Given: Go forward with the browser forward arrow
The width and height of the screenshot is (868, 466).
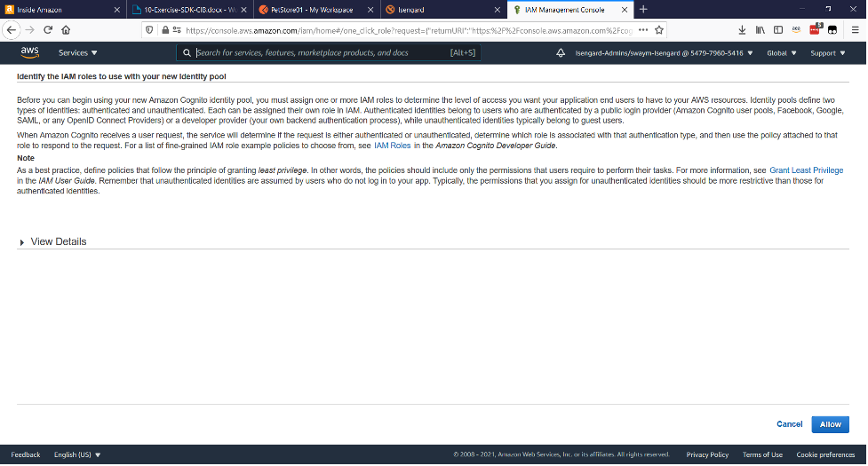Looking at the screenshot, I should (x=30, y=30).
